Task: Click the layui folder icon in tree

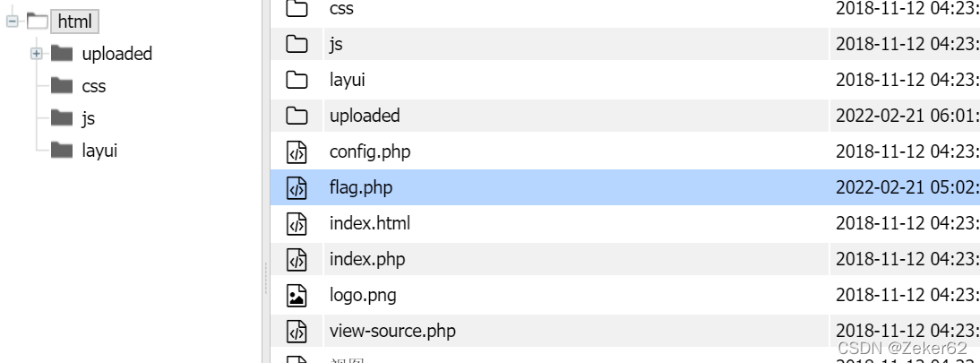Action: pyautogui.click(x=62, y=150)
